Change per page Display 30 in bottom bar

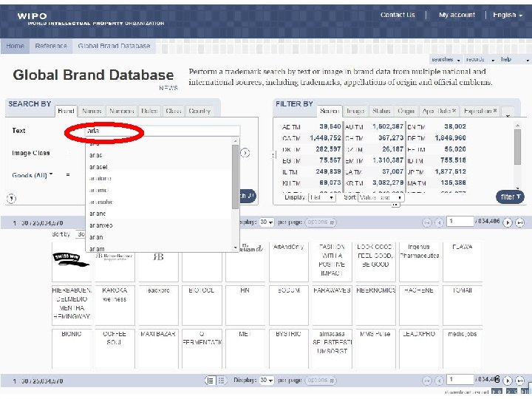(x=267, y=381)
